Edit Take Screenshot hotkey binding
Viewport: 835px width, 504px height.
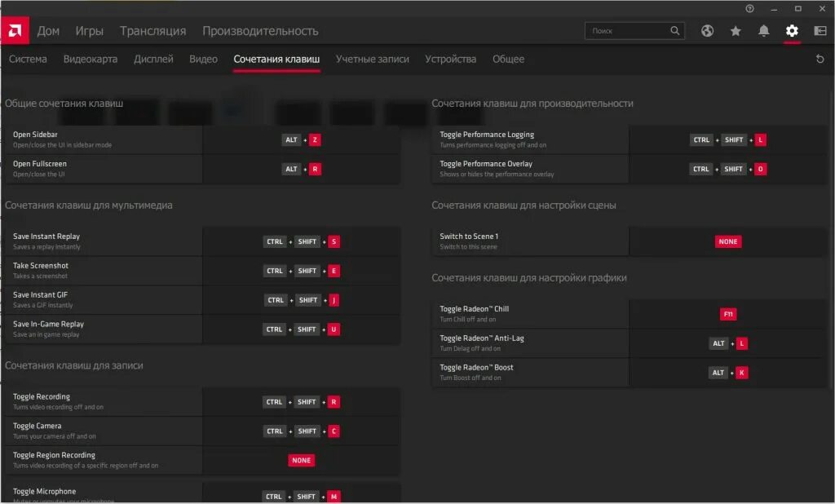pyautogui.click(x=302, y=272)
